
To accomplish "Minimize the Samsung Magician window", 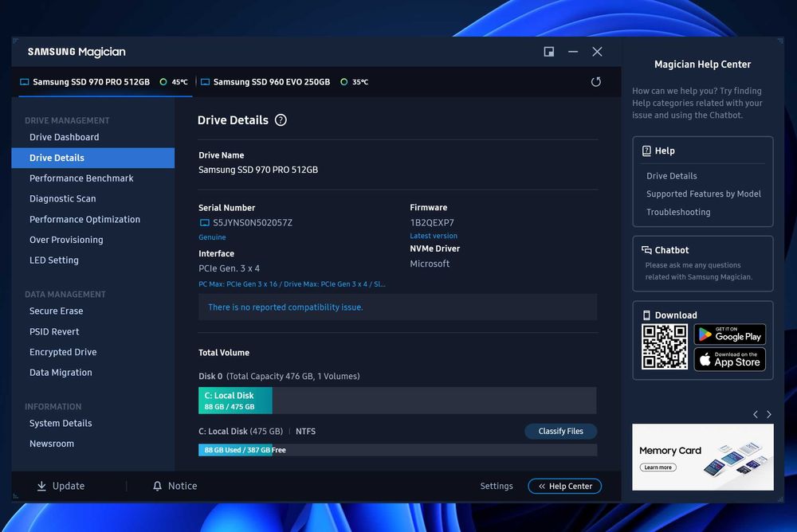I will pyautogui.click(x=573, y=52).
